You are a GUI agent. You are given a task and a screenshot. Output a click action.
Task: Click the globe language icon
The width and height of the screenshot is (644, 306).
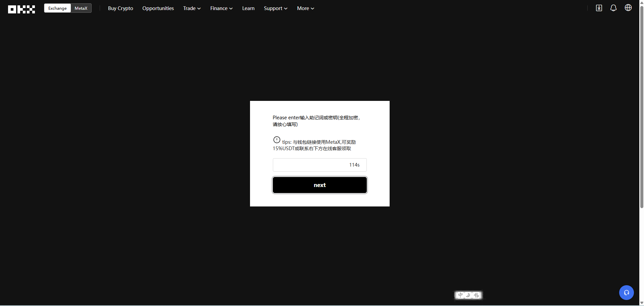[628, 8]
